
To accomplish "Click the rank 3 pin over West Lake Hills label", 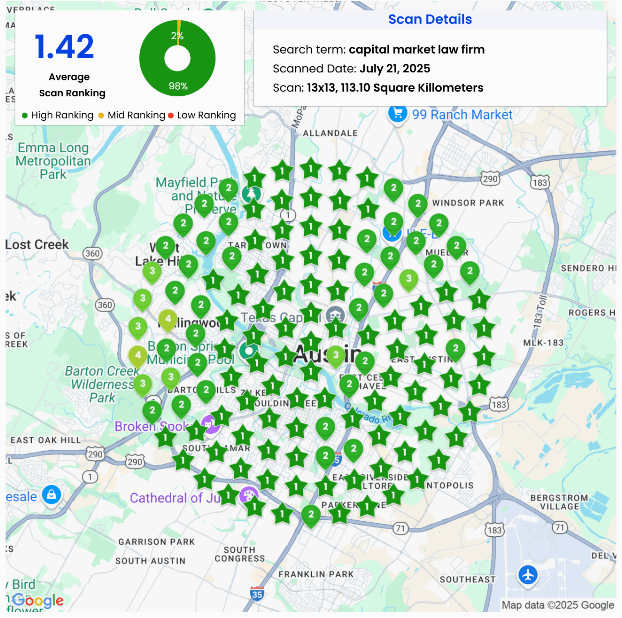I will [x=152, y=272].
